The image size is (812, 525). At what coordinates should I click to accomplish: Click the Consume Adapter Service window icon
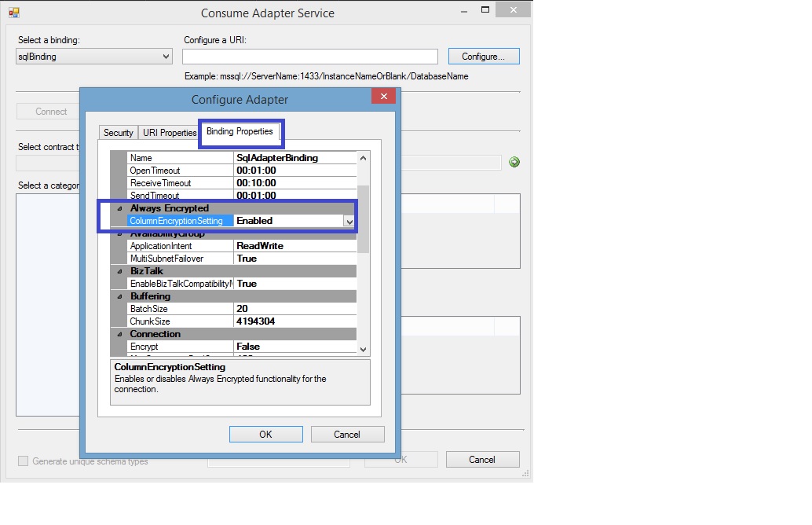pos(14,13)
